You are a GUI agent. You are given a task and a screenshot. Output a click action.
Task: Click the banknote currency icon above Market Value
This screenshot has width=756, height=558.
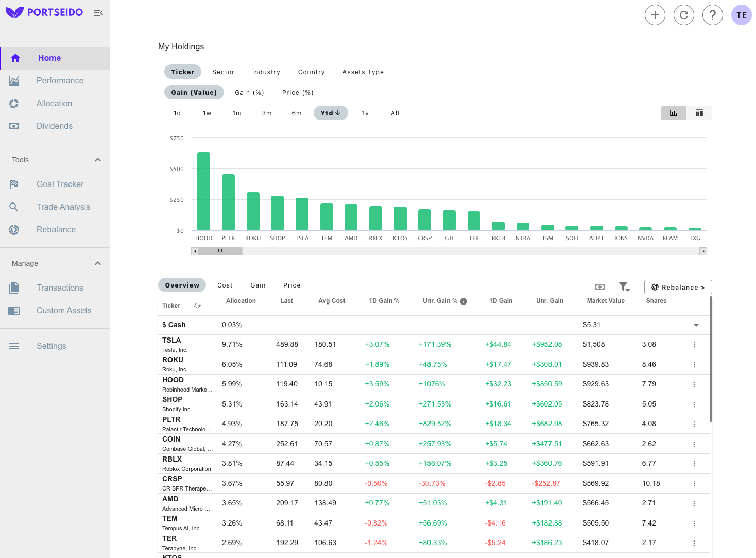pos(599,286)
